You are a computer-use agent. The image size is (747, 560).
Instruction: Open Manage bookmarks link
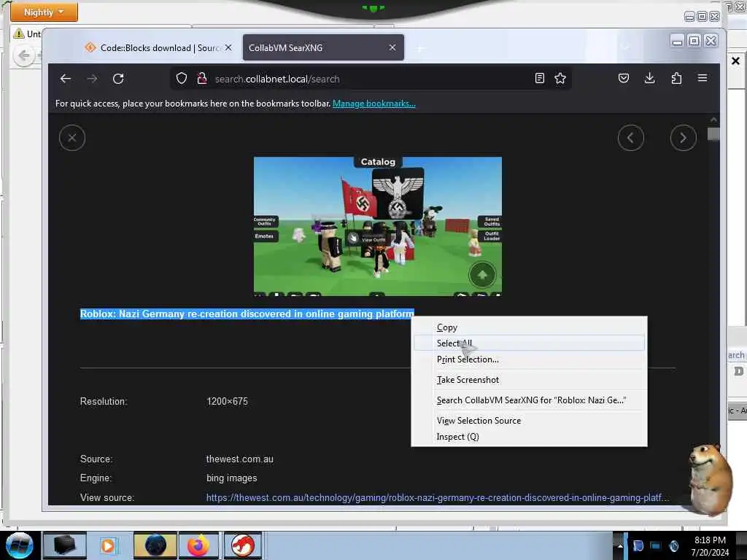(x=374, y=104)
